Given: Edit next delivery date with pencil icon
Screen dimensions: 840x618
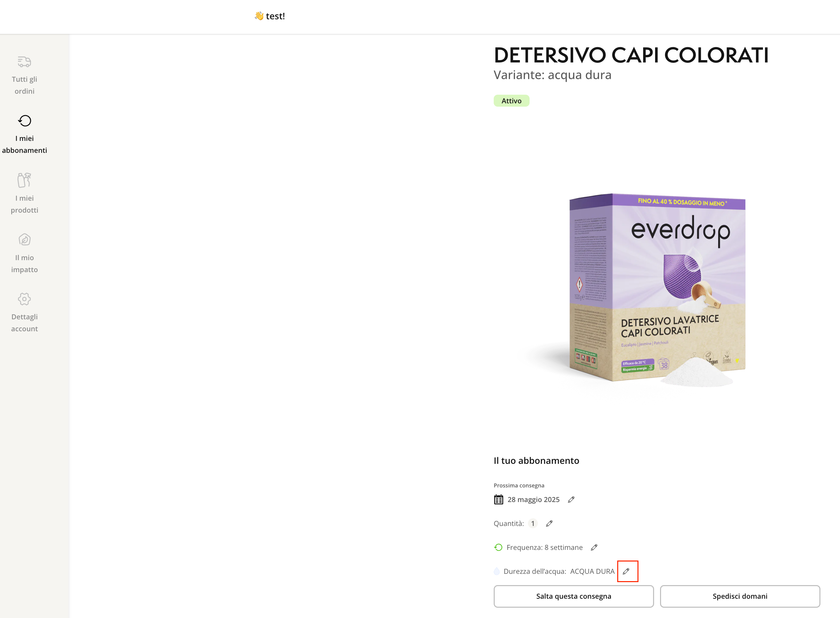Looking at the screenshot, I should (x=571, y=499).
